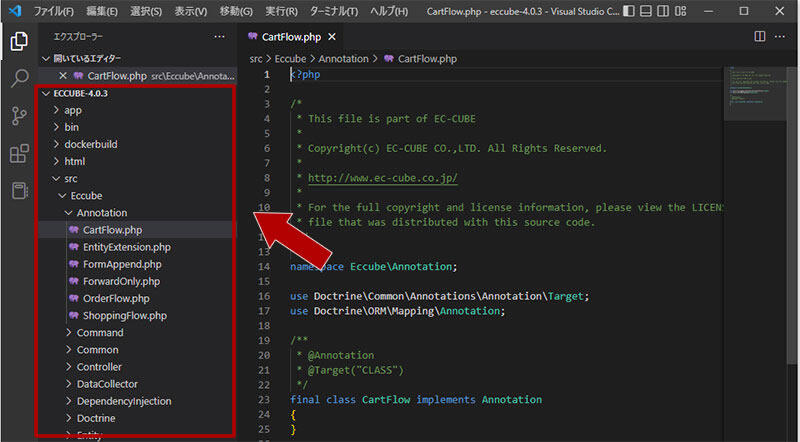Click src in the breadcrumb
This screenshot has width=800, height=442.
click(256, 59)
